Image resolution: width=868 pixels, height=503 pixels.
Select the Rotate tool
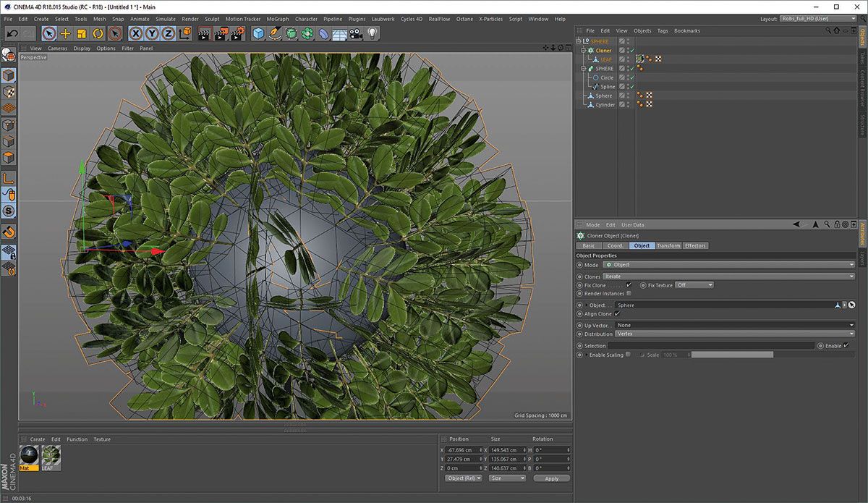(98, 33)
